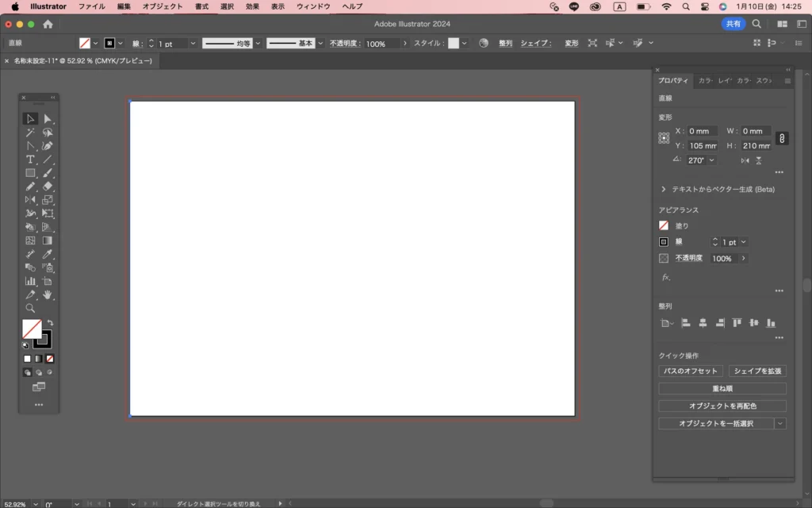Toggle the constrain width and height link

pos(782,138)
